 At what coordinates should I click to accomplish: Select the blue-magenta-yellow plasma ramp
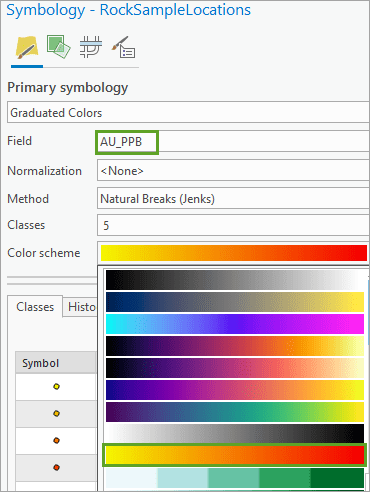point(235,390)
